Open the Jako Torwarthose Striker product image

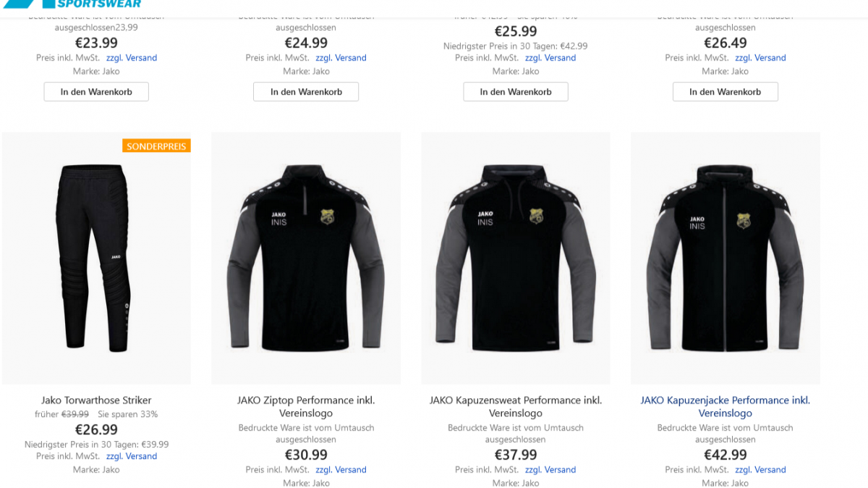point(96,258)
